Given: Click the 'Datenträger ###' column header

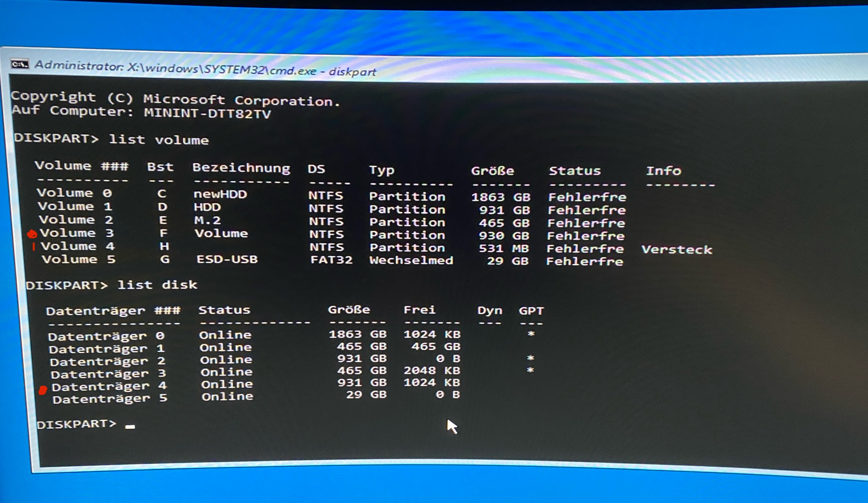Looking at the screenshot, I should point(113,311).
